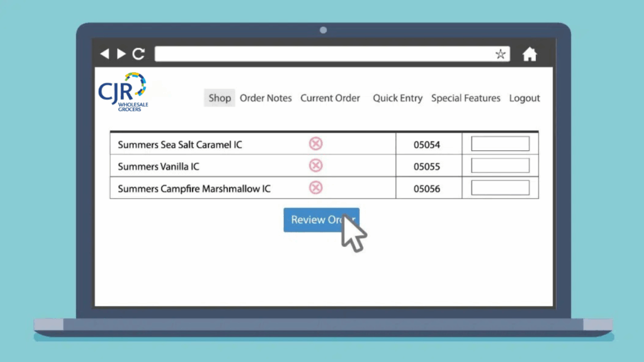The height and width of the screenshot is (362, 644).
Task: Select the quantity field for item 05055
Action: [500, 166]
